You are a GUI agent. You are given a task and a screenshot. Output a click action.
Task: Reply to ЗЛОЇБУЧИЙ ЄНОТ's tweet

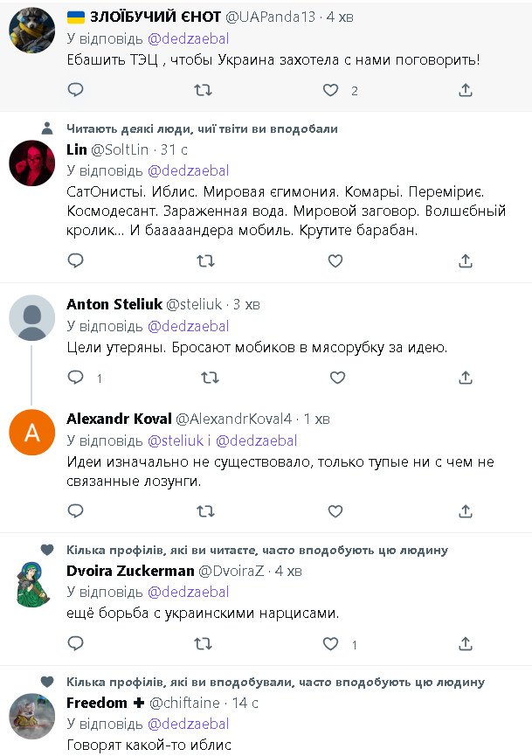pyautogui.click(x=76, y=90)
